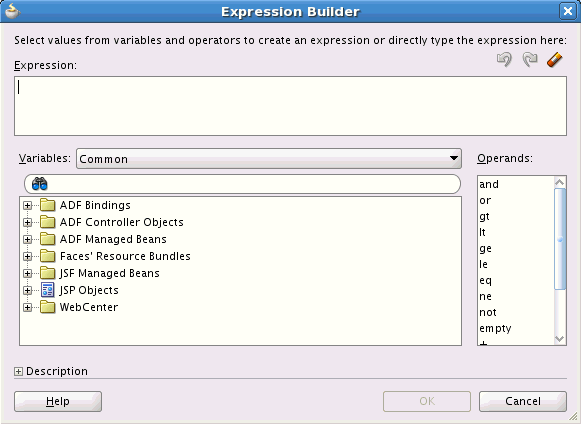Choose the 'empty' operand

pos(495,328)
